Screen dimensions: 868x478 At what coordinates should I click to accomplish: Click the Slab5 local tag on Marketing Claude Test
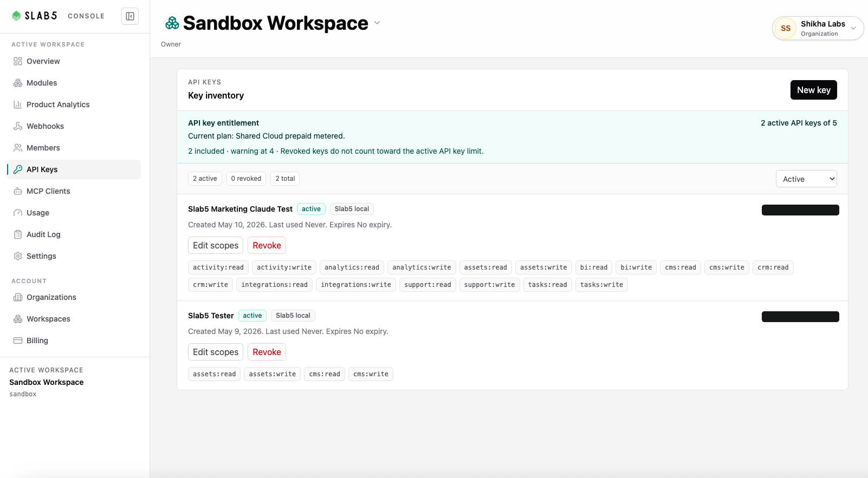tap(352, 209)
